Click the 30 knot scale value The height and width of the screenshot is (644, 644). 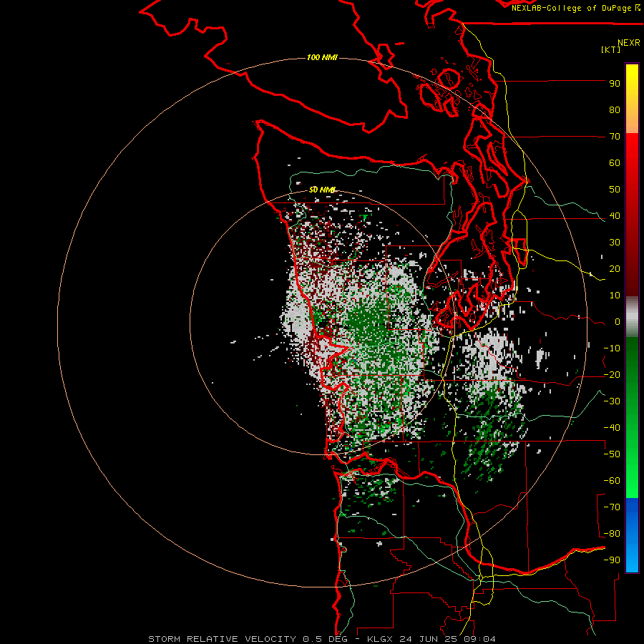[615, 243]
